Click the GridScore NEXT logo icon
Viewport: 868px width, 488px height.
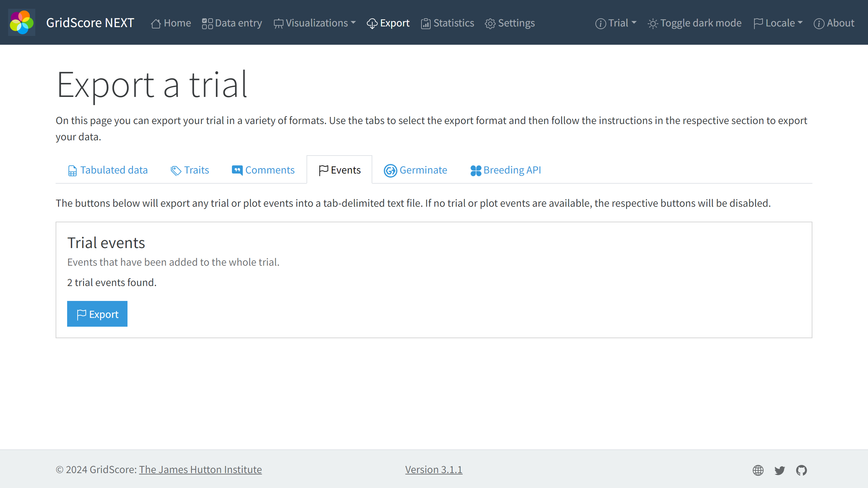(x=21, y=23)
